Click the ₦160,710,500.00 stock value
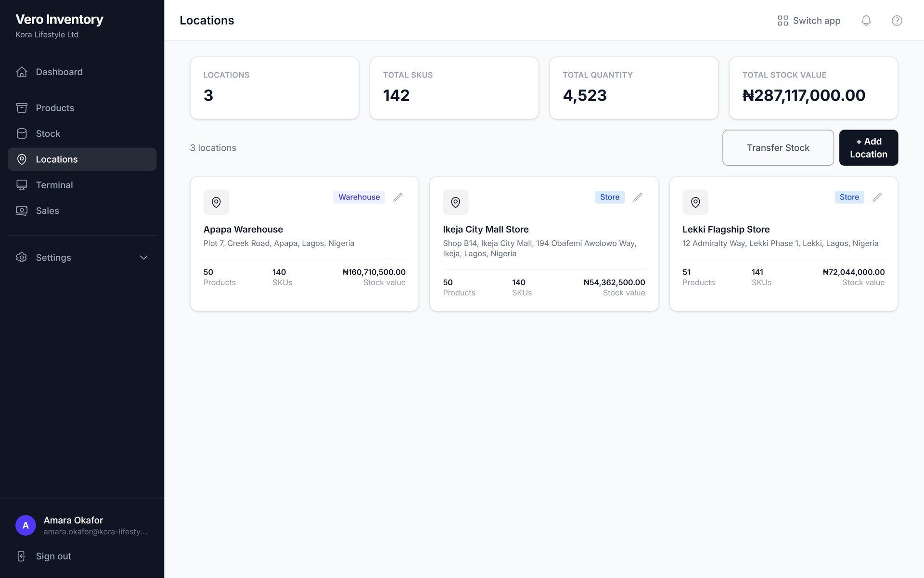 coord(374,272)
